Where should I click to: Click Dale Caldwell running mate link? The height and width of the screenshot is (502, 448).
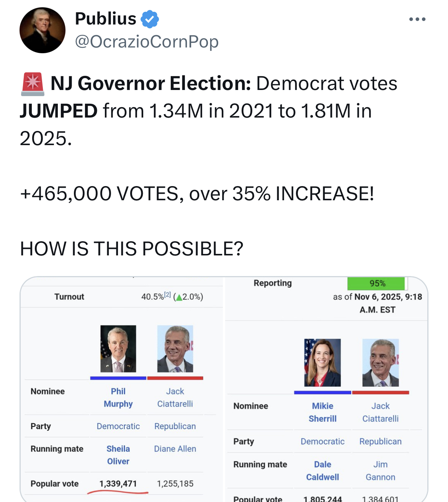[322, 471]
